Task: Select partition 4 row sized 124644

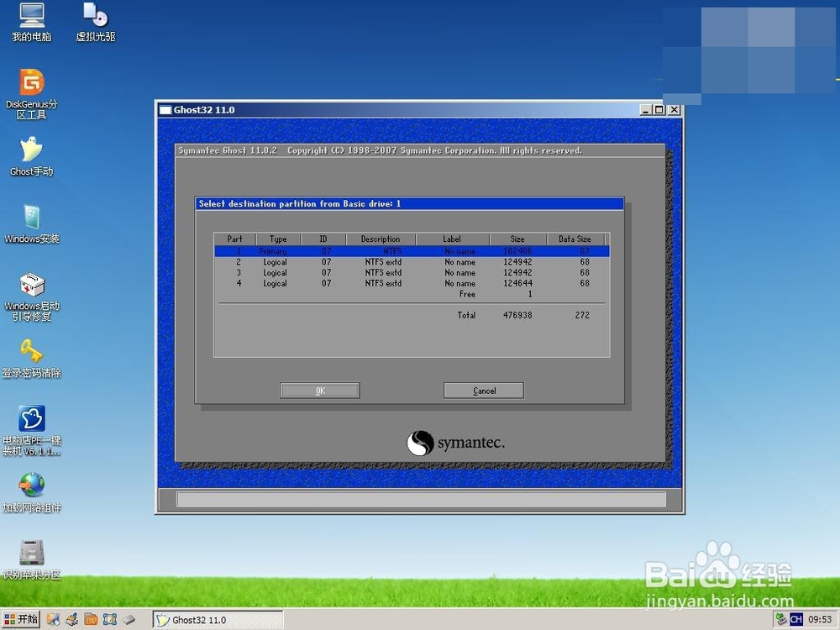Action: click(412, 283)
